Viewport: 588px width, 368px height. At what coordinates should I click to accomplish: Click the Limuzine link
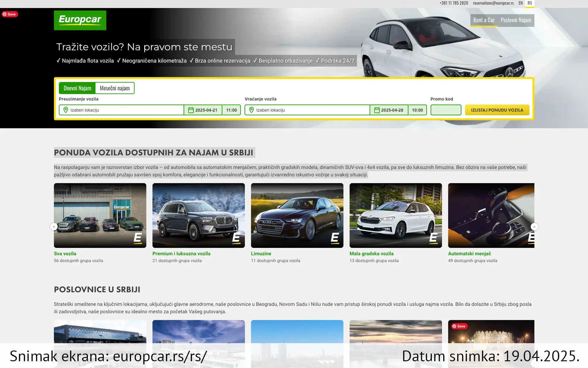tap(261, 254)
